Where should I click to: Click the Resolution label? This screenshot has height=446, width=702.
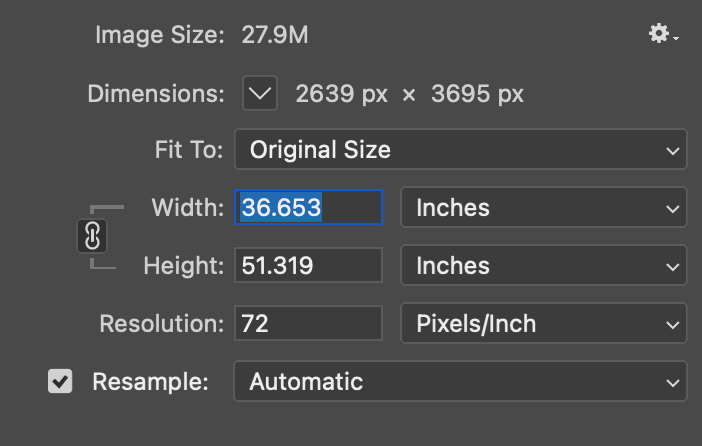(x=162, y=324)
